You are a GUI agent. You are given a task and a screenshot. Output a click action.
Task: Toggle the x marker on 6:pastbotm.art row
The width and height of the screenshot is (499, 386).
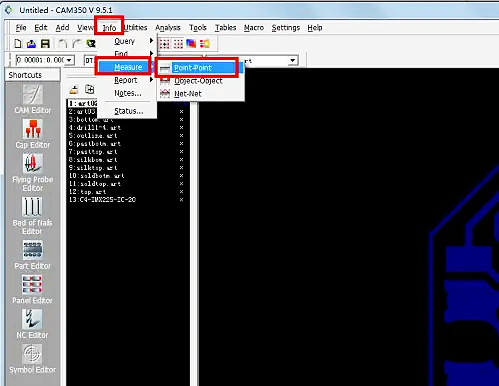click(181, 143)
